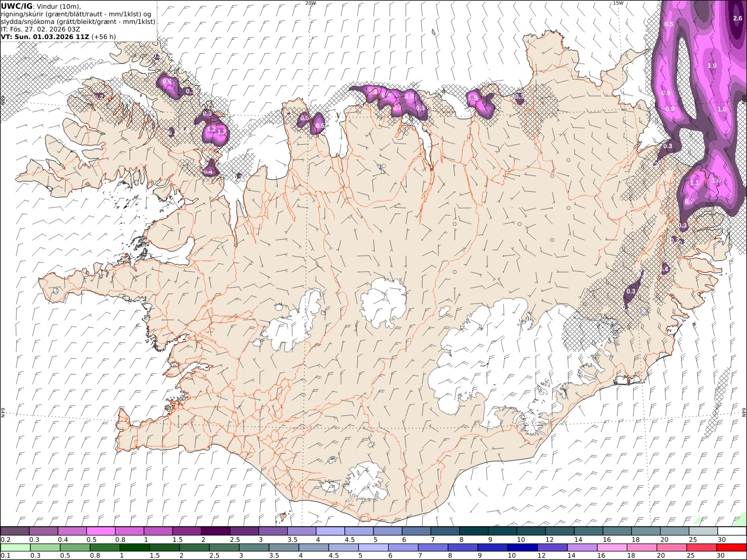Image resolution: width=747 pixels, height=560 pixels.
Task: Pick upper scale darkest purple swatch 2 to 2.5
Action: (215, 531)
